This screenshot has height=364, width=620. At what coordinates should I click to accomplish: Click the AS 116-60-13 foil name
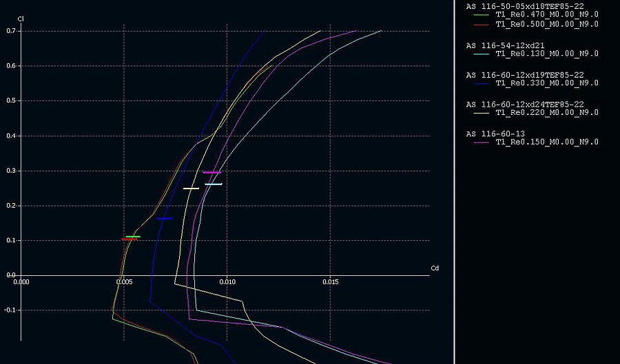tap(495, 133)
